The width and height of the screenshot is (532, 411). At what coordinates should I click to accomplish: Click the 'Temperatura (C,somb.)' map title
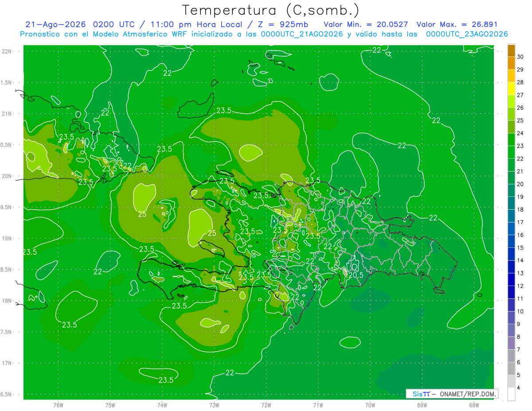270,10
